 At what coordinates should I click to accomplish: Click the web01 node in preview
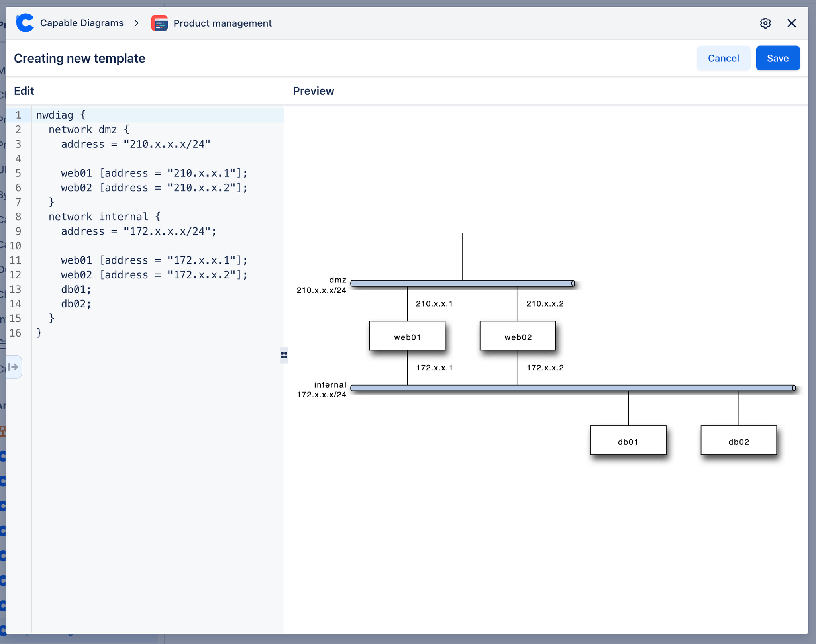click(407, 336)
